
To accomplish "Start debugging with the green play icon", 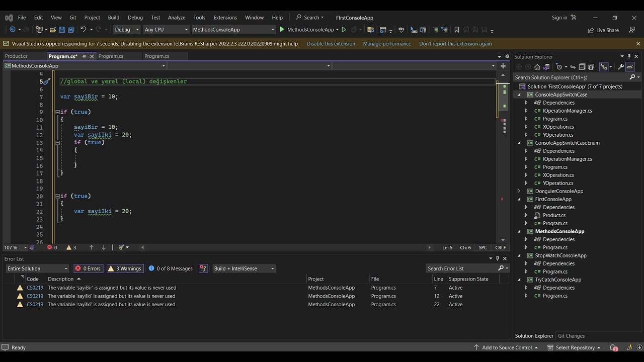I will coord(282,30).
